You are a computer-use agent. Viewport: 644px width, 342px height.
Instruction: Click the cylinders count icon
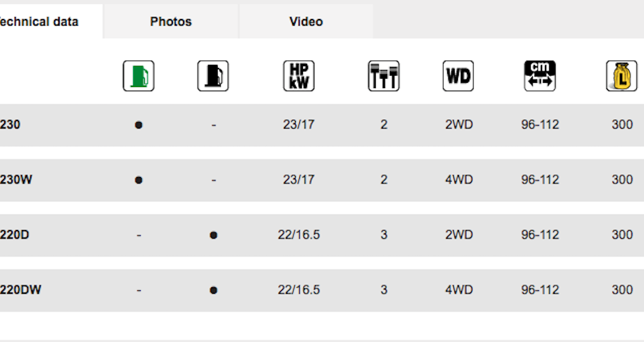click(383, 76)
